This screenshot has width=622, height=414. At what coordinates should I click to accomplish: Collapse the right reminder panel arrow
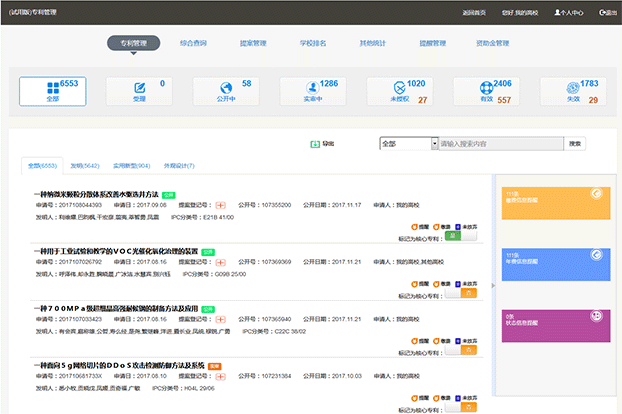[492, 287]
